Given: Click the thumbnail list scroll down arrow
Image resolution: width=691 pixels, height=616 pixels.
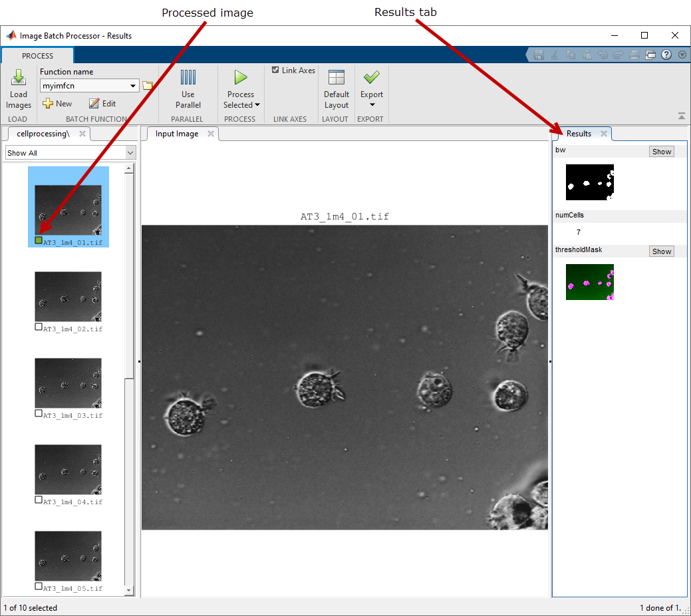Looking at the screenshot, I should tap(128, 590).
